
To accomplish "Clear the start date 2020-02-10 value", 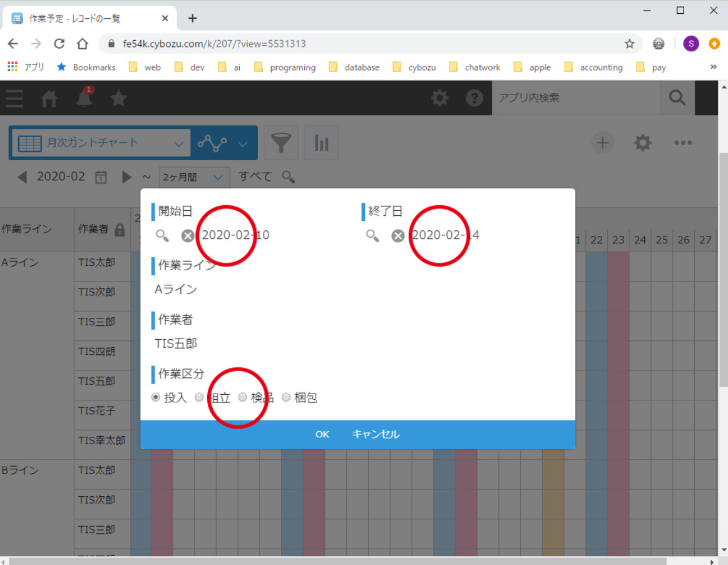I will click(x=187, y=236).
